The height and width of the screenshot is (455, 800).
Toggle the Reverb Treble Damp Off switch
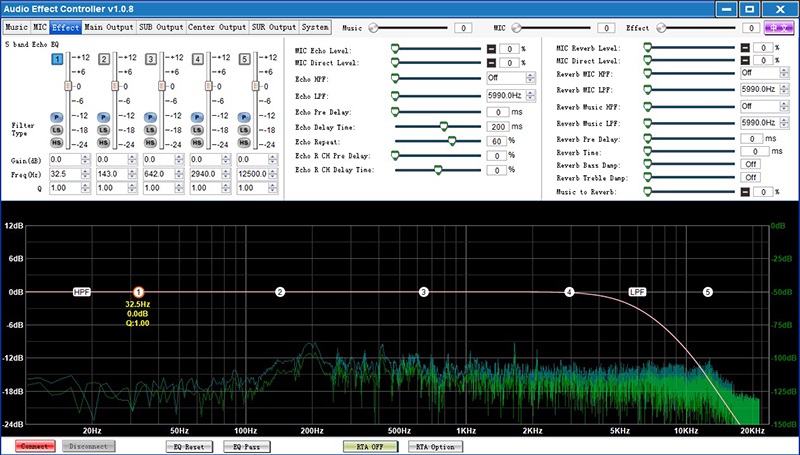coord(750,177)
